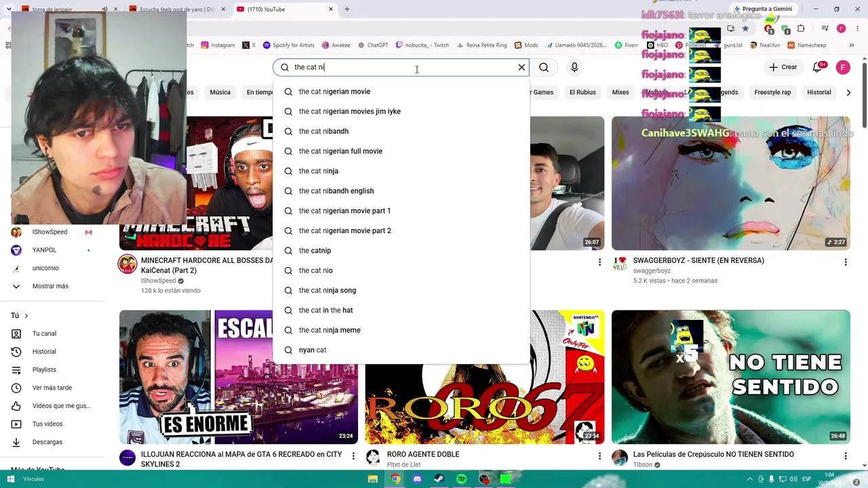Select suggestion 'the cat nigerian movie part 1'
Screen dimensions: 868x488
tap(401, 211)
